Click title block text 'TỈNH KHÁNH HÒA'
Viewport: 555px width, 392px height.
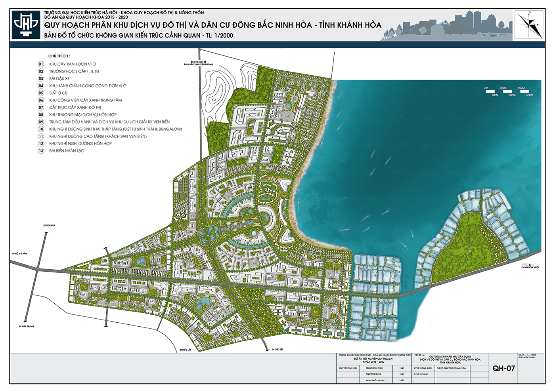tap(450, 362)
